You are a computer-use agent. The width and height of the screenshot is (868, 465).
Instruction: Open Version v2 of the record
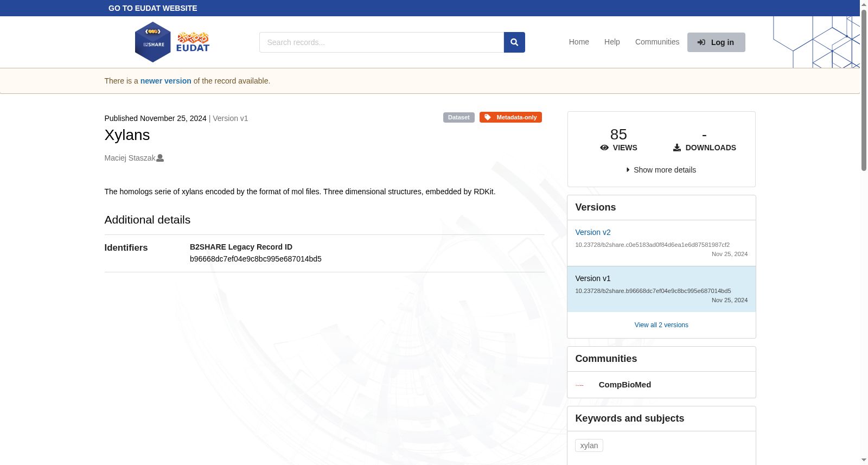593,232
